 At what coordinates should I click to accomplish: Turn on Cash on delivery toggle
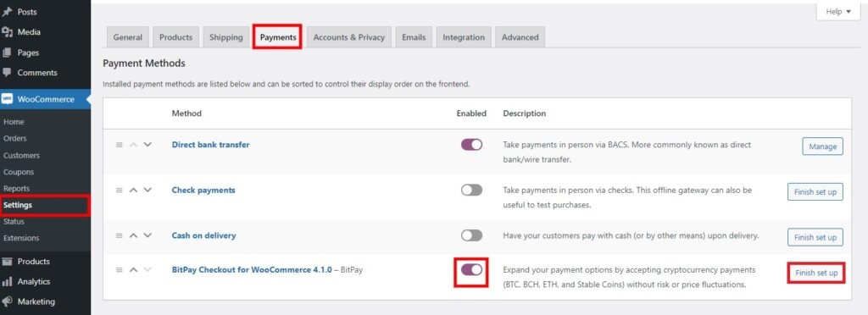coord(471,235)
